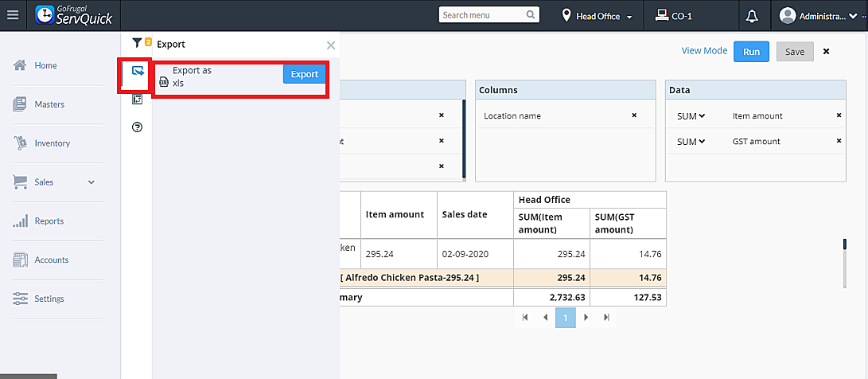Open the pivot layout settings icon
The height and width of the screenshot is (379, 868).
click(137, 100)
